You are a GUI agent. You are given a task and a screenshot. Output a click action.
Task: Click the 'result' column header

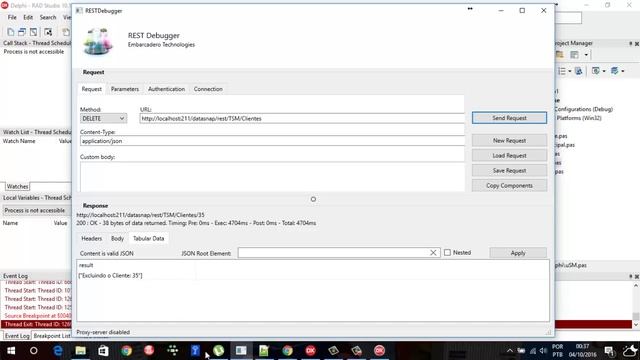coord(86,265)
